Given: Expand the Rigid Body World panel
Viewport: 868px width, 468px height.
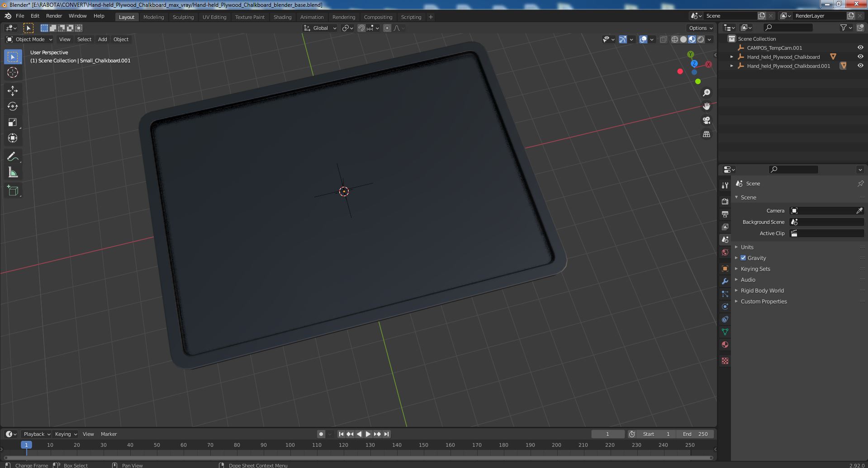Looking at the screenshot, I should pos(762,290).
